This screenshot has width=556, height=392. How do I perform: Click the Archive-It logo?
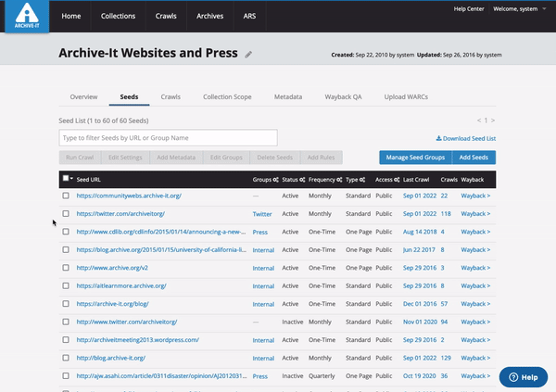point(27,16)
